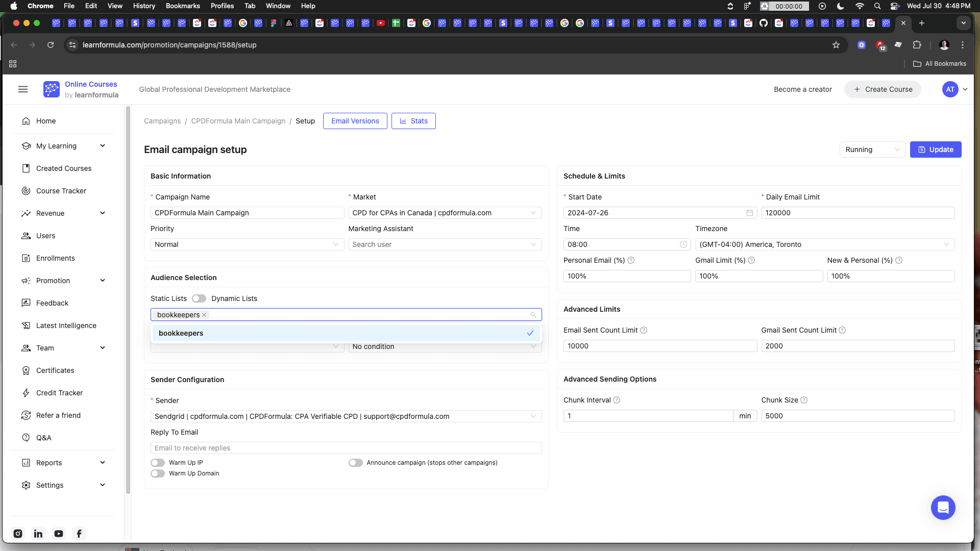Open the Email Versions tab
The height and width of the screenshot is (551, 980).
[x=355, y=121]
